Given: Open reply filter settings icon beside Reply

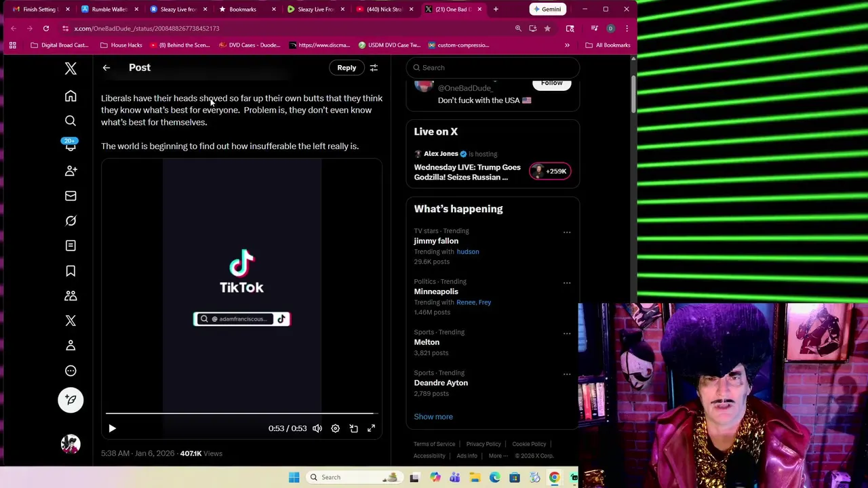Looking at the screenshot, I should point(374,68).
